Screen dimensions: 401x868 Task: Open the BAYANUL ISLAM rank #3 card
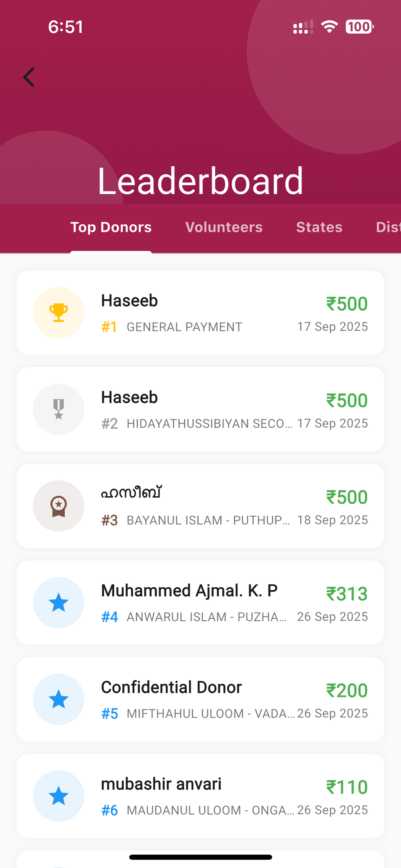200,506
